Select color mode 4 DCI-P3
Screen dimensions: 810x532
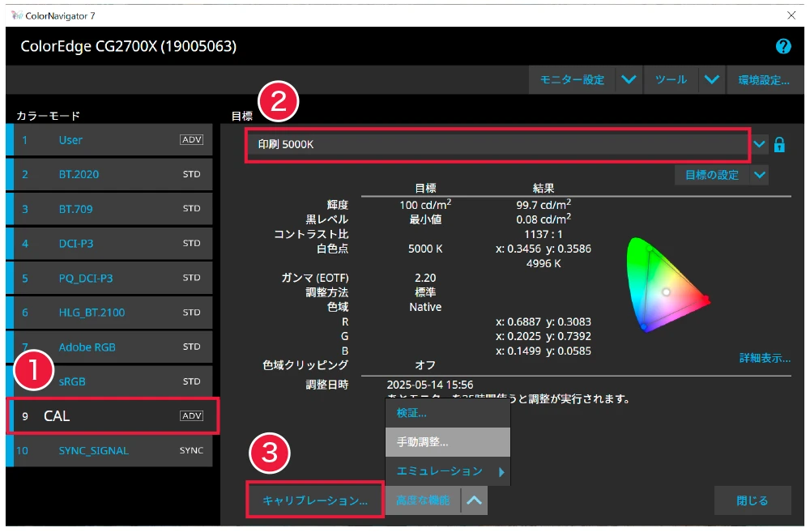tap(109, 243)
